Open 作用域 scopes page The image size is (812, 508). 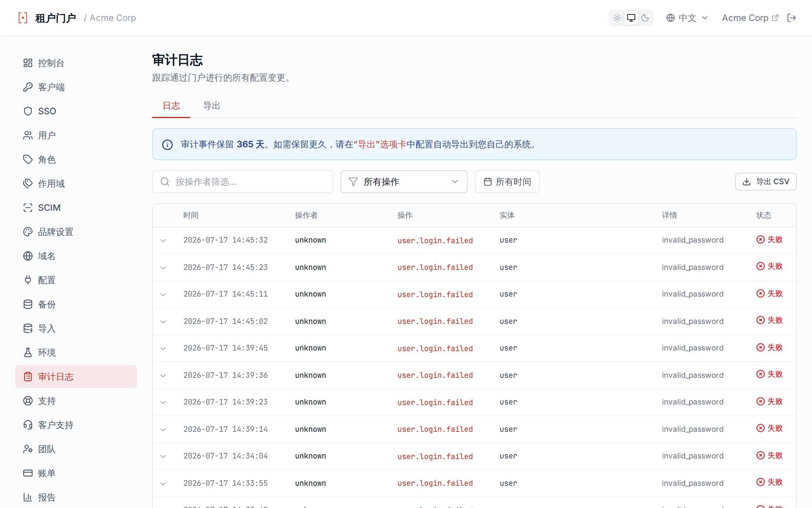coord(76,184)
